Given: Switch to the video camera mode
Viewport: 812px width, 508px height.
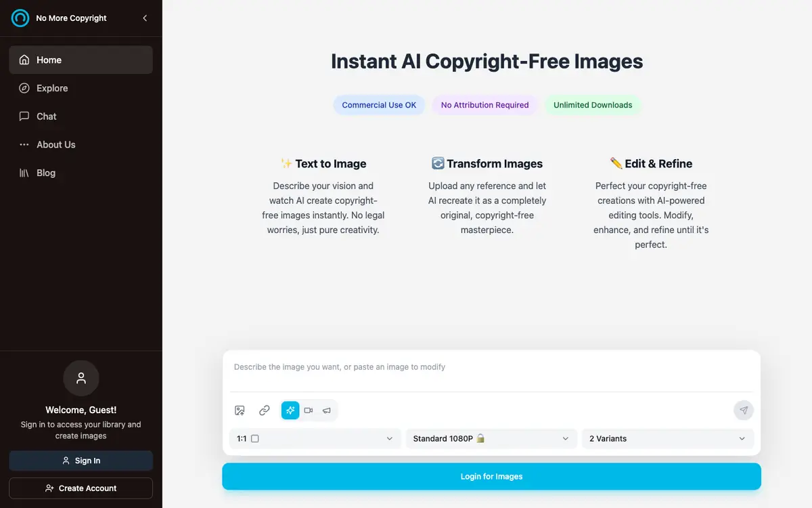Looking at the screenshot, I should [309, 410].
